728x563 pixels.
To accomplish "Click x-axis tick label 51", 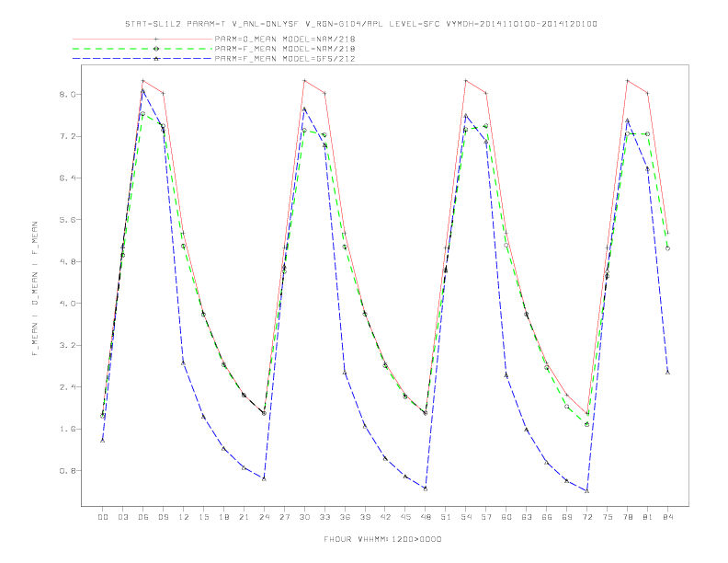I will (x=446, y=517).
